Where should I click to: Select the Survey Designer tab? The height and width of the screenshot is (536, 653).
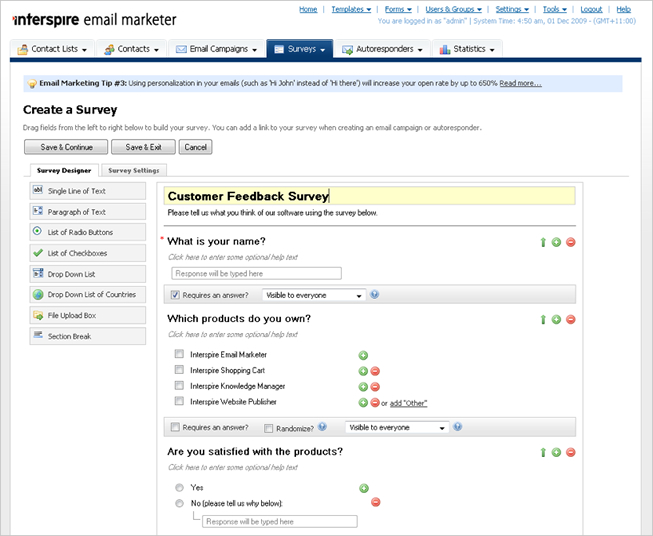64,170
